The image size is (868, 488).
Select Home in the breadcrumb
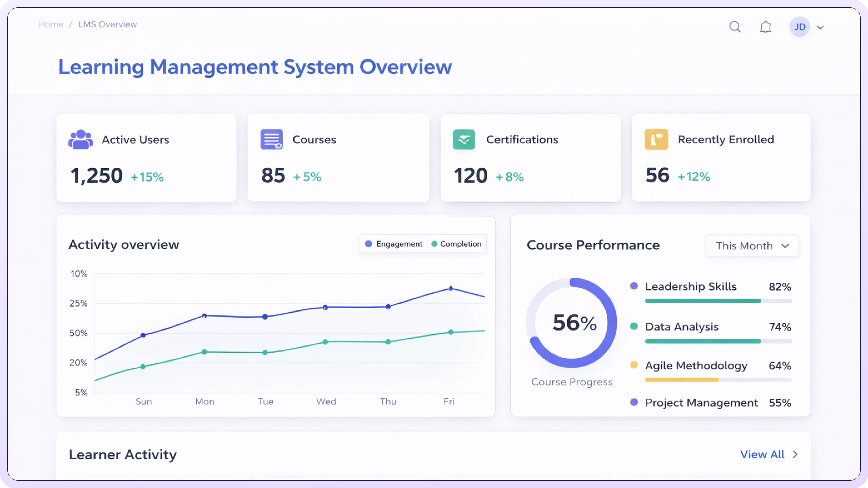[x=51, y=24]
